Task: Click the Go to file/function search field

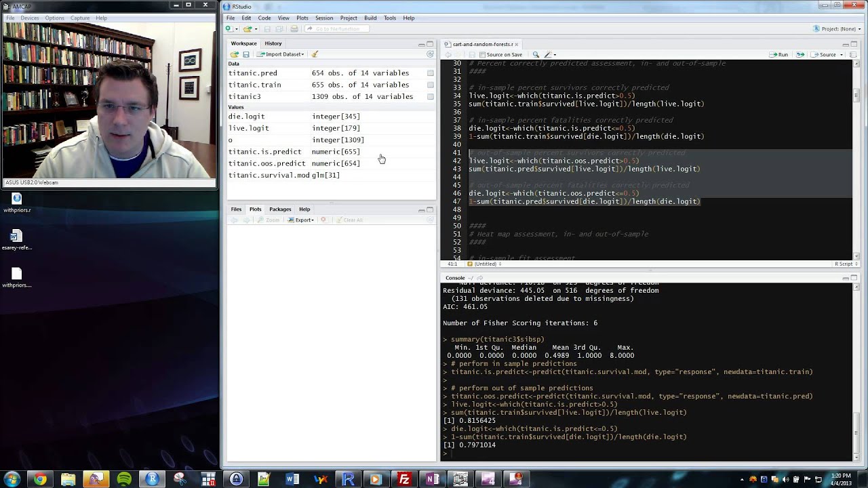Action: click(x=336, y=28)
